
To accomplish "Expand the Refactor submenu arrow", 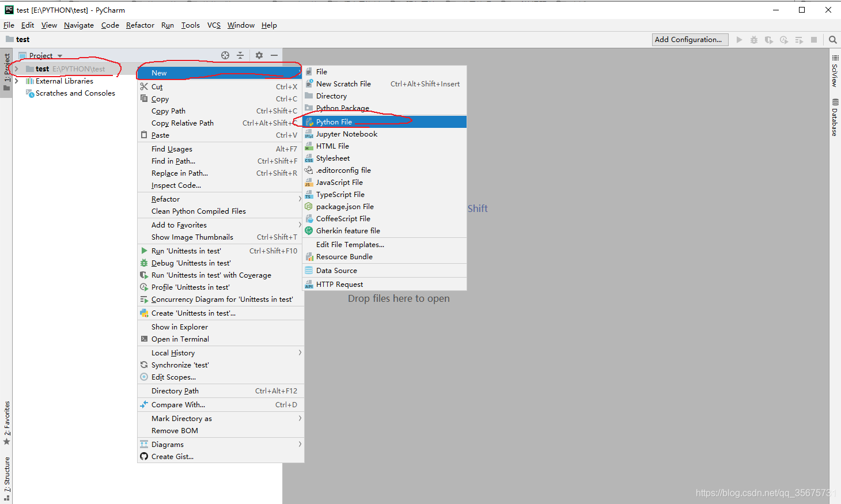I will tap(300, 199).
